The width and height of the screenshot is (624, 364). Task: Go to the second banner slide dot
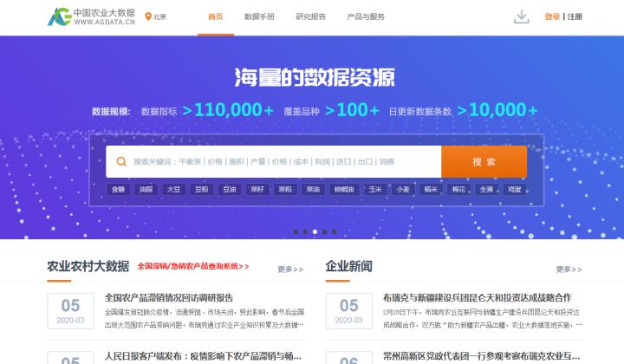[x=305, y=231]
